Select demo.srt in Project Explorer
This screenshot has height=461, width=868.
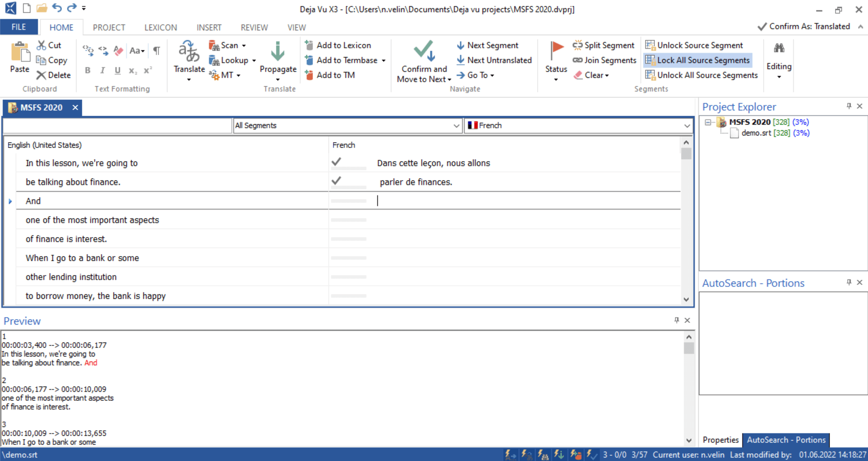point(756,133)
